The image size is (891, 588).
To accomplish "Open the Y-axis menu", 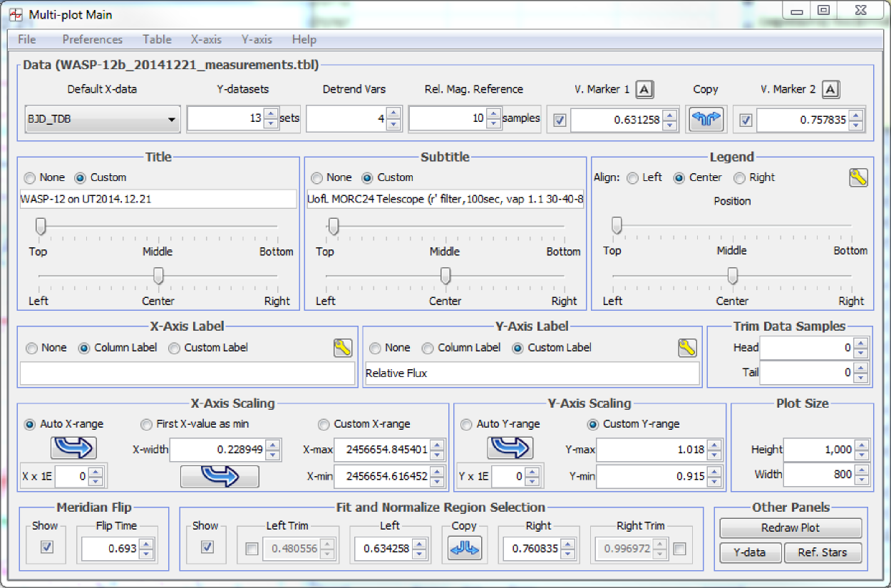I will 257,39.
